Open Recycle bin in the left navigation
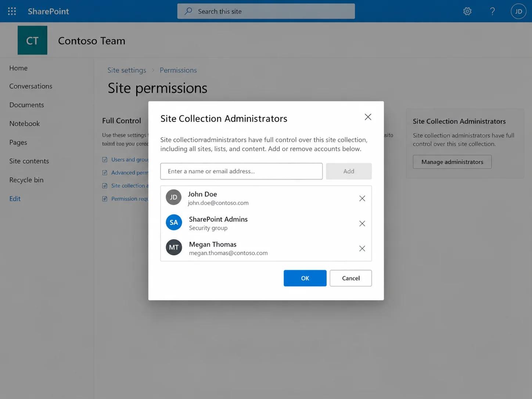The image size is (532, 399). 26,180
